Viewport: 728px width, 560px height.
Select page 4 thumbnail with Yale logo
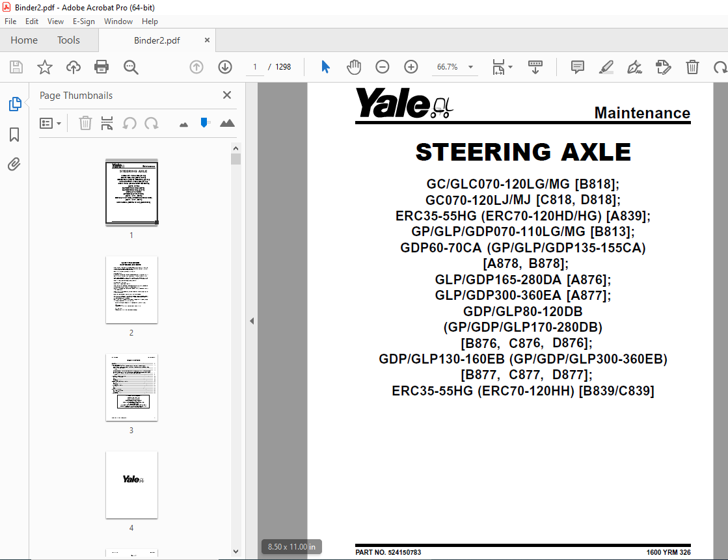132,485
